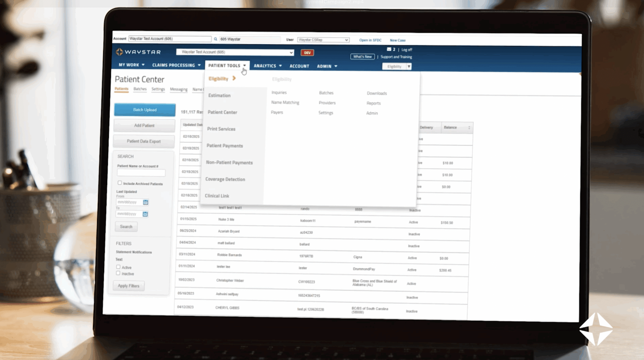
Task: Enable the Inactive statement notifications filter
Action: click(118, 273)
